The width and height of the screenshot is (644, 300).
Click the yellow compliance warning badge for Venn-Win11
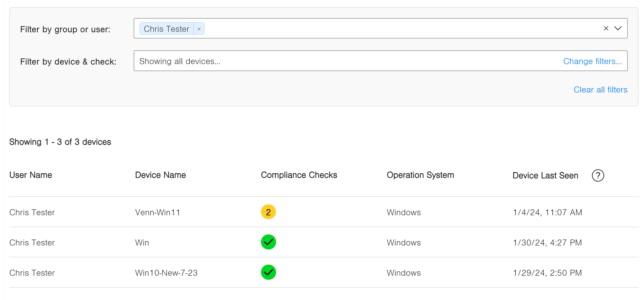(268, 212)
